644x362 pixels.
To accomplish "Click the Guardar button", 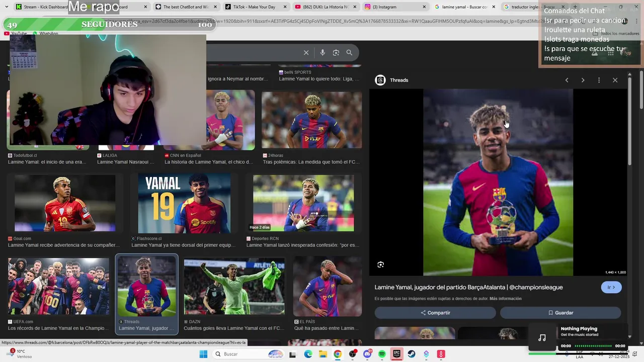I will (560, 313).
